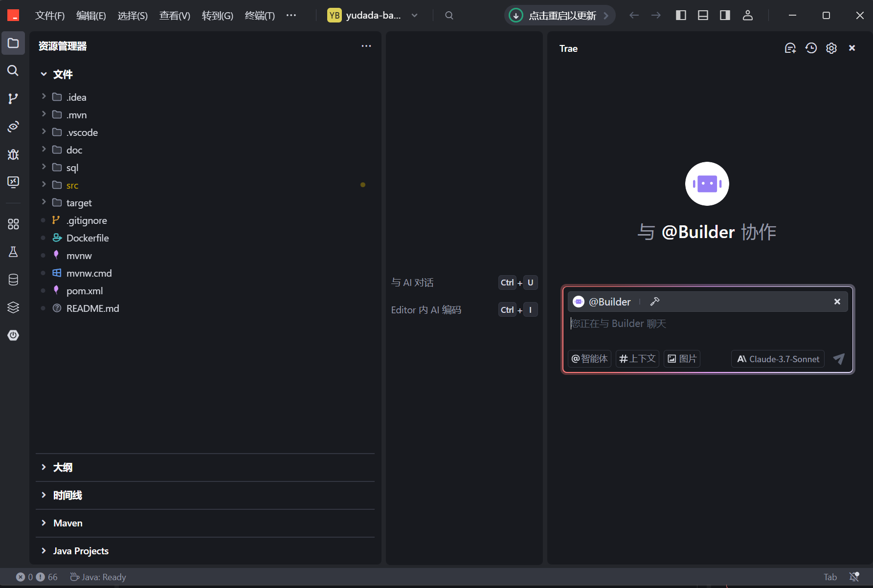Open chat history in the Trae panel
This screenshot has width=873, height=588.
tap(811, 48)
